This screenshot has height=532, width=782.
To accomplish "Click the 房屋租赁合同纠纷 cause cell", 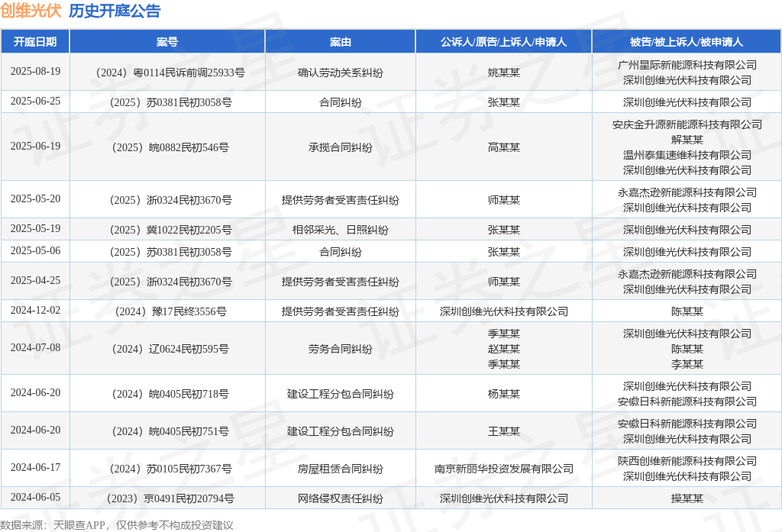I will 340,469.
